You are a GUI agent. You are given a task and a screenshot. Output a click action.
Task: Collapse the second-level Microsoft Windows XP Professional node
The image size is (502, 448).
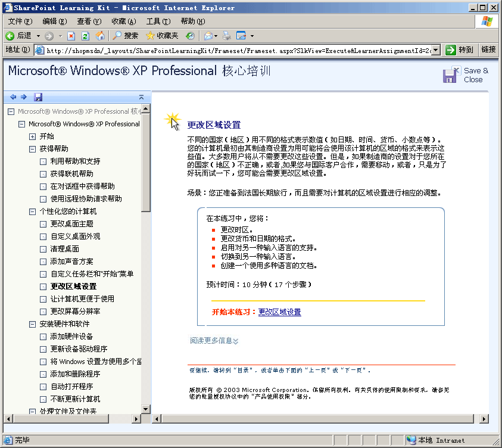(x=22, y=125)
